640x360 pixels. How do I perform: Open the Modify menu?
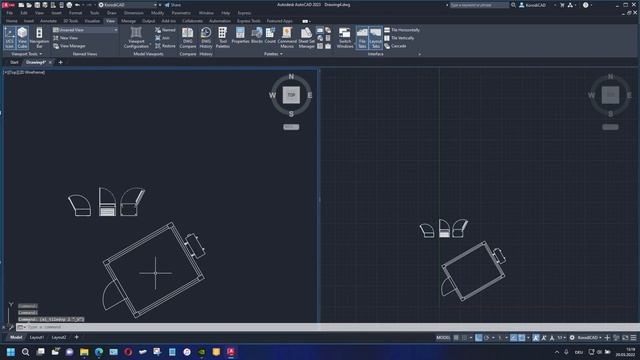[x=157, y=13]
